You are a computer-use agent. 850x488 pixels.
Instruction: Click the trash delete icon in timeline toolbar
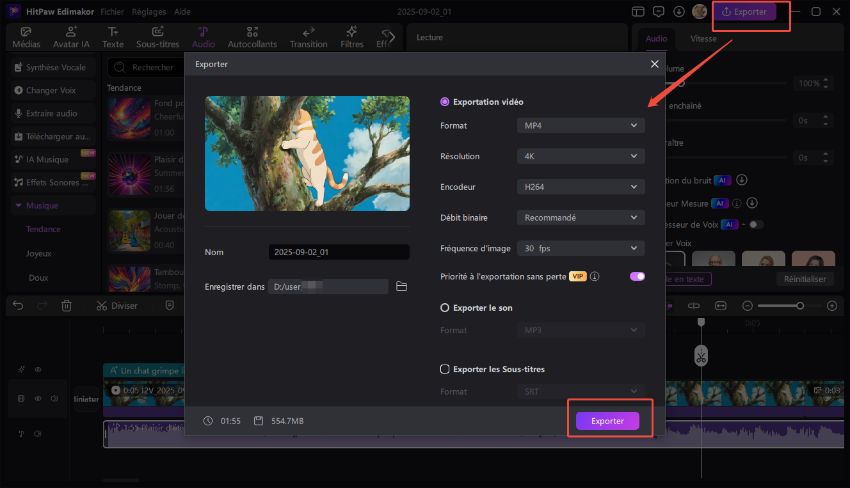pyautogui.click(x=66, y=306)
